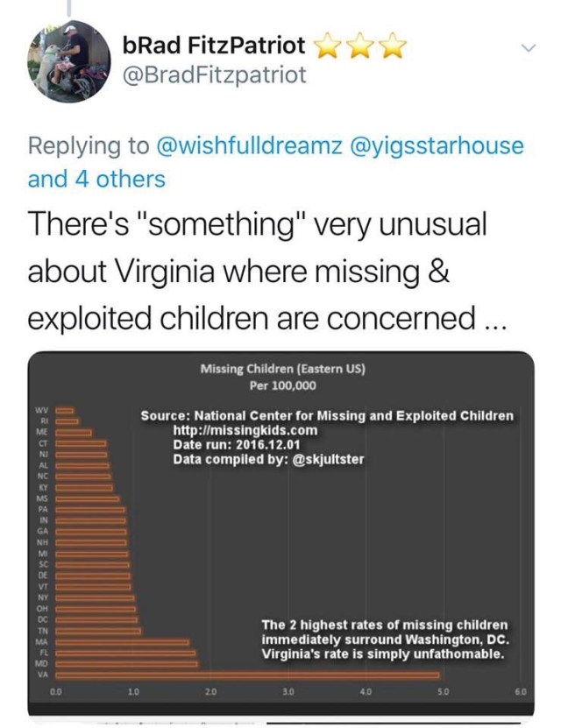Screen dimensions: 561x728
Task: Visit the @BradFitzpatriot handle
Action: pyautogui.click(x=216, y=75)
